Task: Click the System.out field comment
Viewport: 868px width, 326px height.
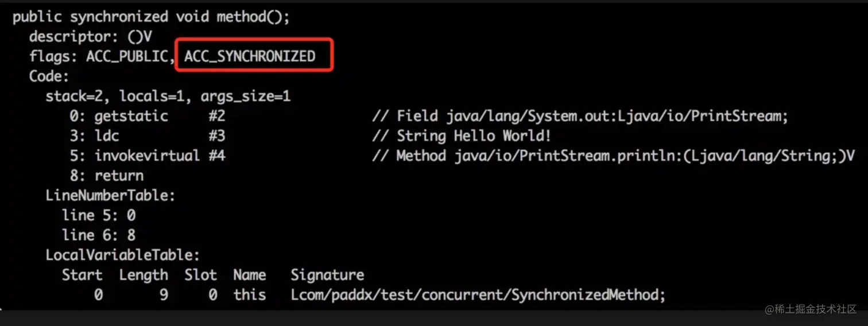Action: click(x=580, y=117)
